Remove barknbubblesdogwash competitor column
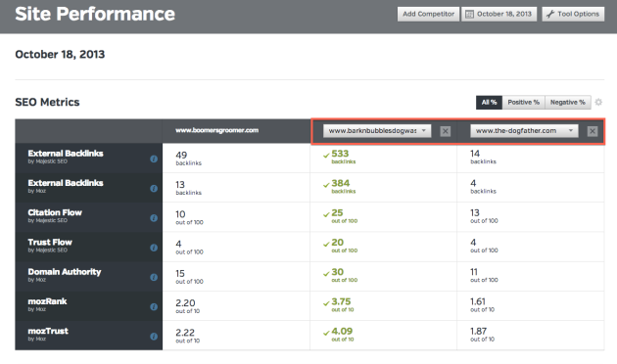Screen dimensions: 617x364 pos(445,131)
